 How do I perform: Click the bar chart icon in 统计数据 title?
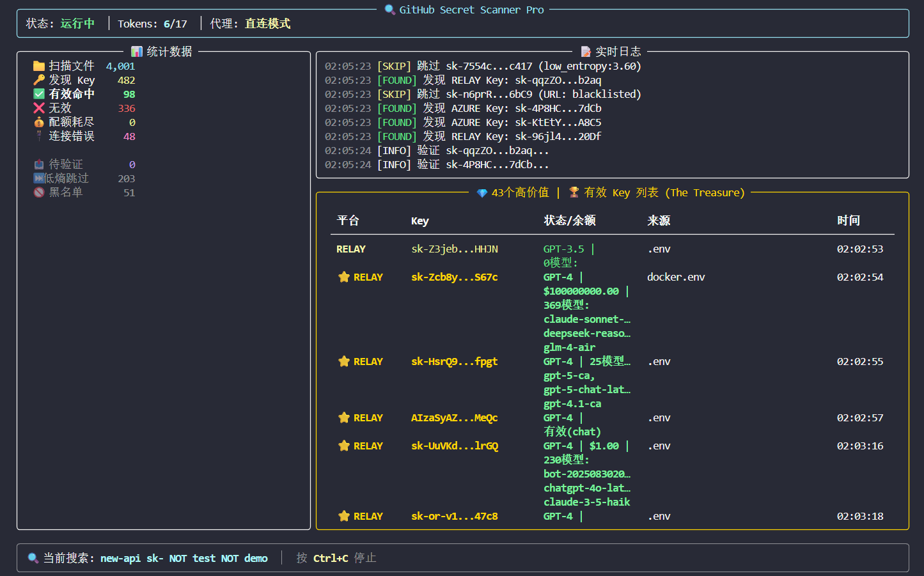click(x=137, y=52)
